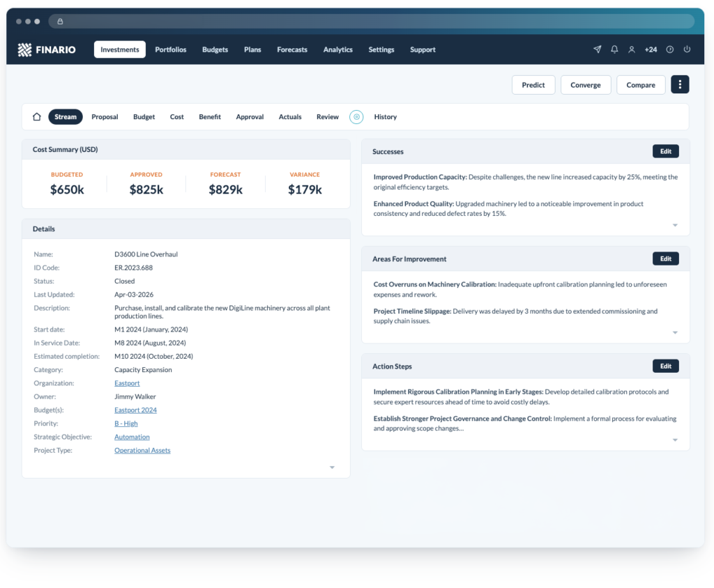
Task: Open the help question mark icon
Action: pyautogui.click(x=670, y=49)
